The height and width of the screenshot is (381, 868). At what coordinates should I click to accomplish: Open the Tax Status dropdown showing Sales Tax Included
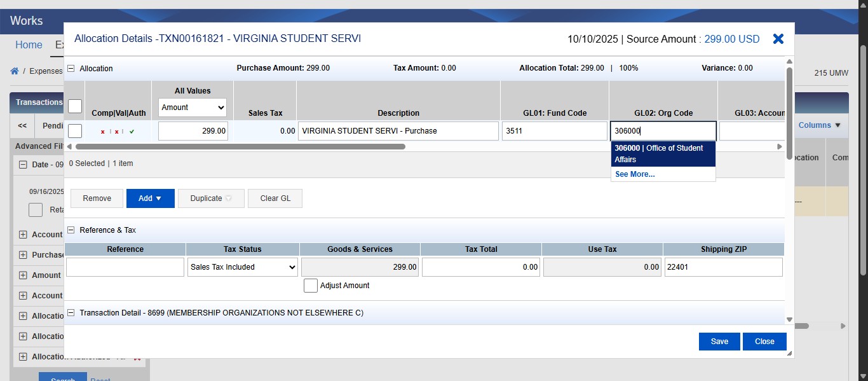[242, 267]
